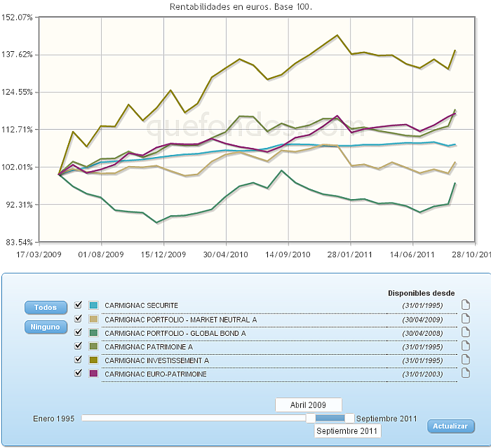The height and width of the screenshot is (448, 491).
Task: Click the 152.07% y-axis label
Action: click(x=17, y=18)
